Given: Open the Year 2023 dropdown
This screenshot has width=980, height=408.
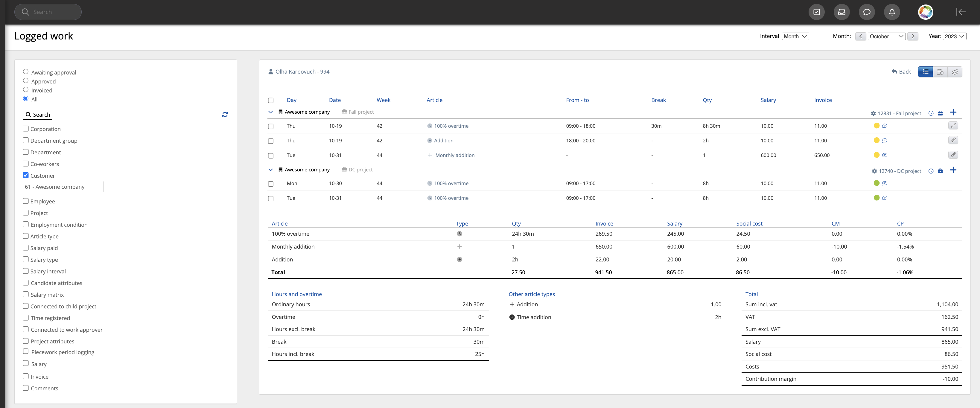Looking at the screenshot, I should tap(954, 36).
